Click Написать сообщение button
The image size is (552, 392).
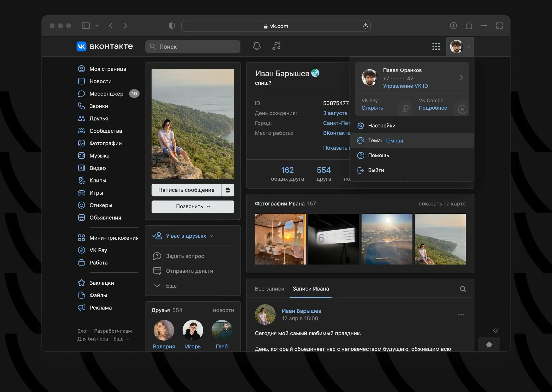pyautogui.click(x=186, y=190)
